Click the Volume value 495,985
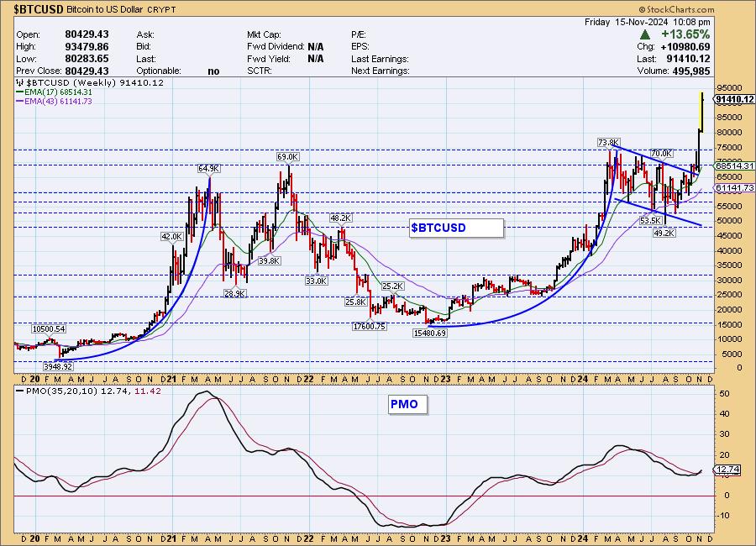The image size is (756, 546). [690, 71]
